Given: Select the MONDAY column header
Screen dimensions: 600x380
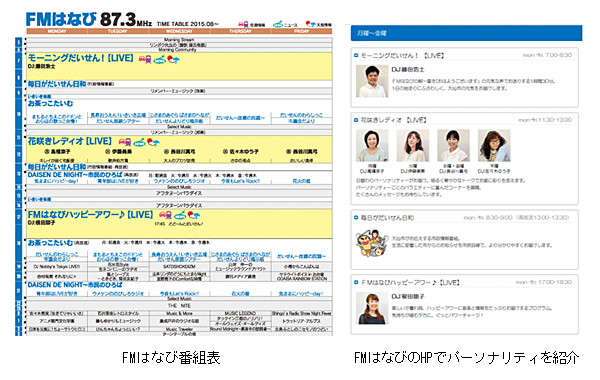Looking at the screenshot, I should (x=57, y=31).
